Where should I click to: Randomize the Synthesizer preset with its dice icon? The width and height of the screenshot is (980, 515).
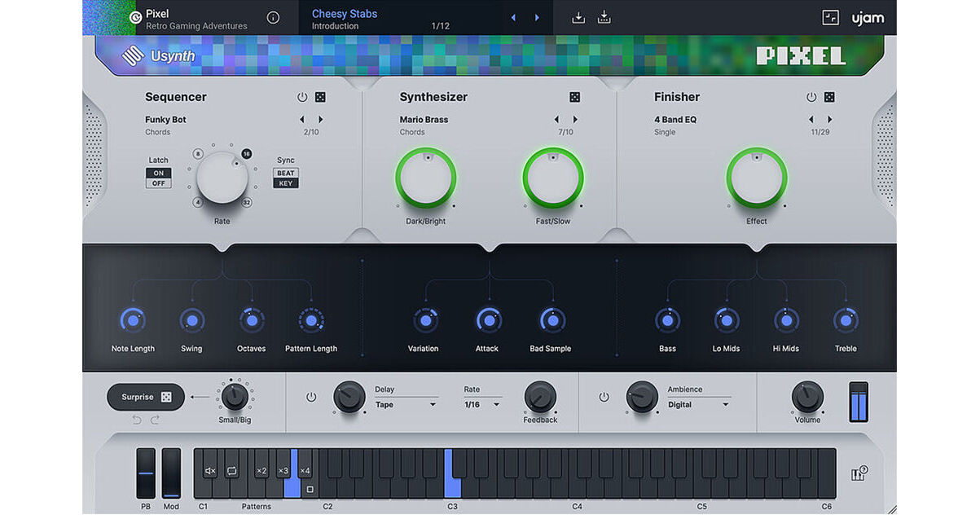(x=575, y=96)
